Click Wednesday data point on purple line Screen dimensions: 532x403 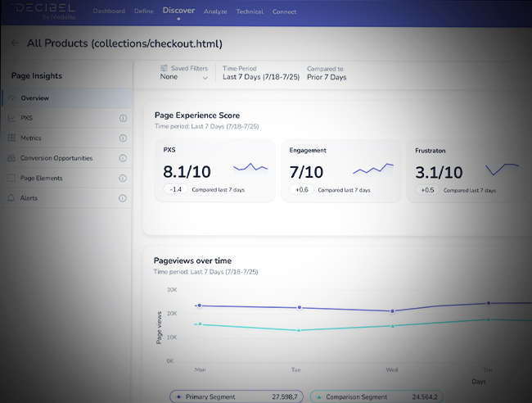(x=393, y=311)
